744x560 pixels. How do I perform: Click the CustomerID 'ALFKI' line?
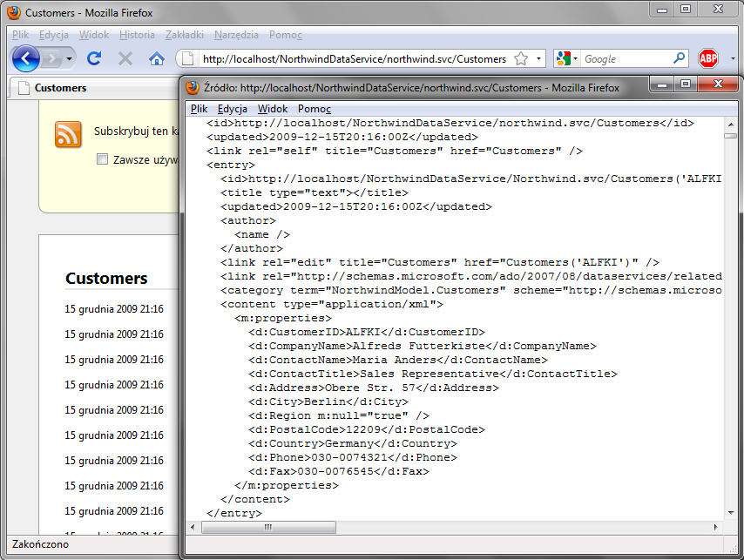[366, 332]
